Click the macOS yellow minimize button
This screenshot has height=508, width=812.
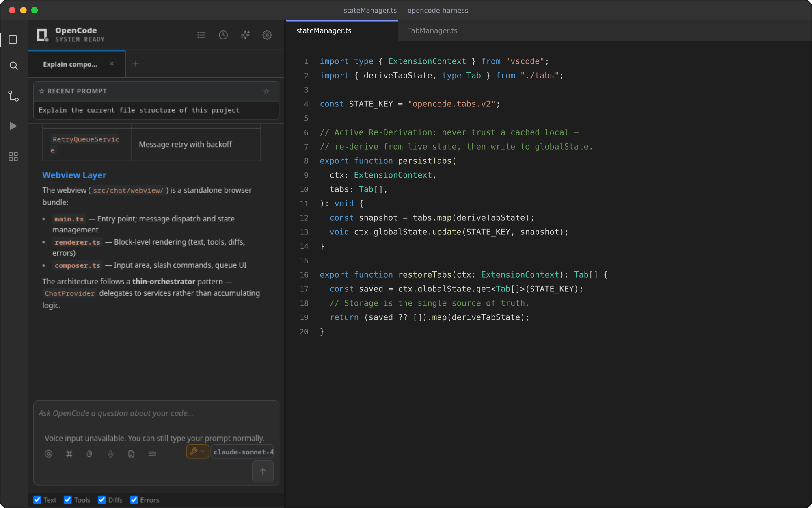[24, 10]
